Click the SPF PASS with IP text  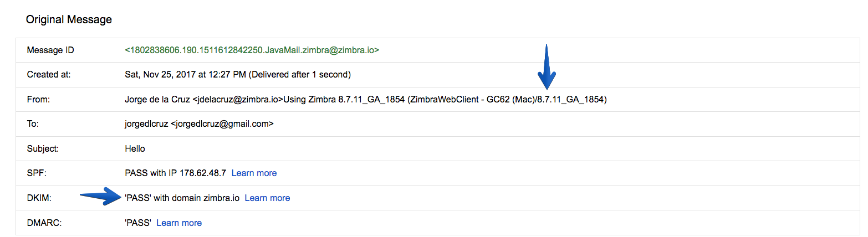click(176, 173)
